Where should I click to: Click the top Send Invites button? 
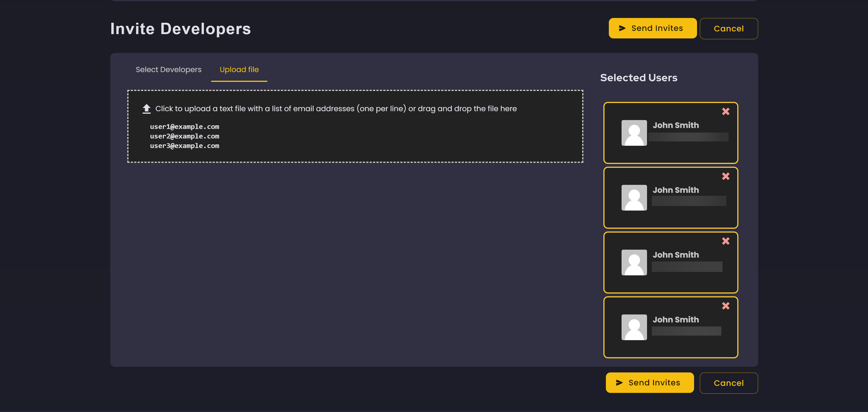click(652, 28)
